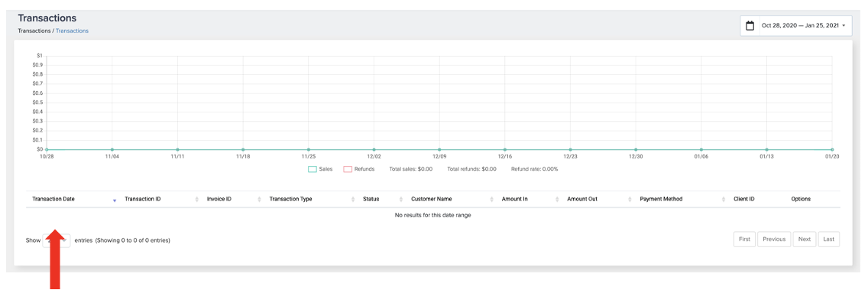Click the Transactions breadcrumb link

(72, 31)
